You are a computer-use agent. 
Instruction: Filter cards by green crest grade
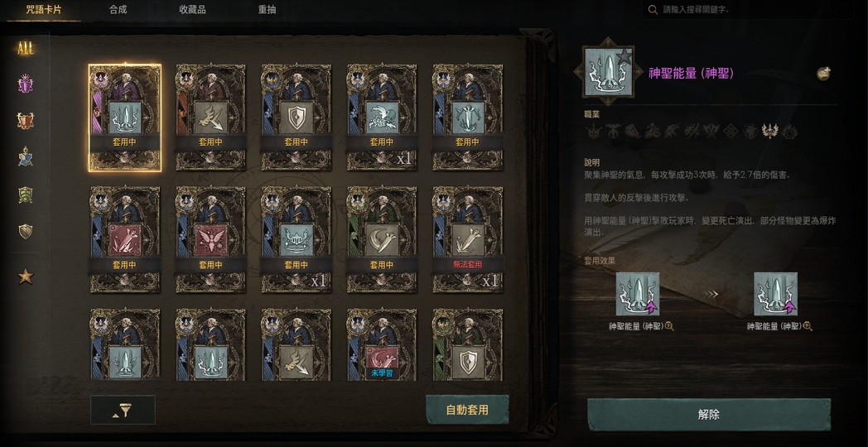pos(26,195)
